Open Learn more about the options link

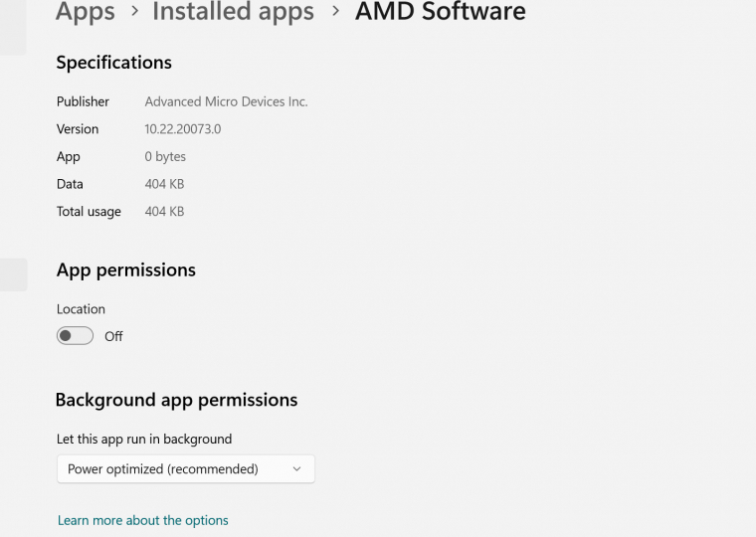click(143, 520)
